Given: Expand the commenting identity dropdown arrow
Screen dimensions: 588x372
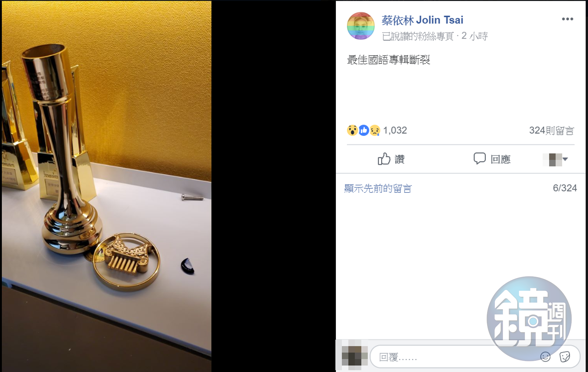Looking at the screenshot, I should 565,159.
